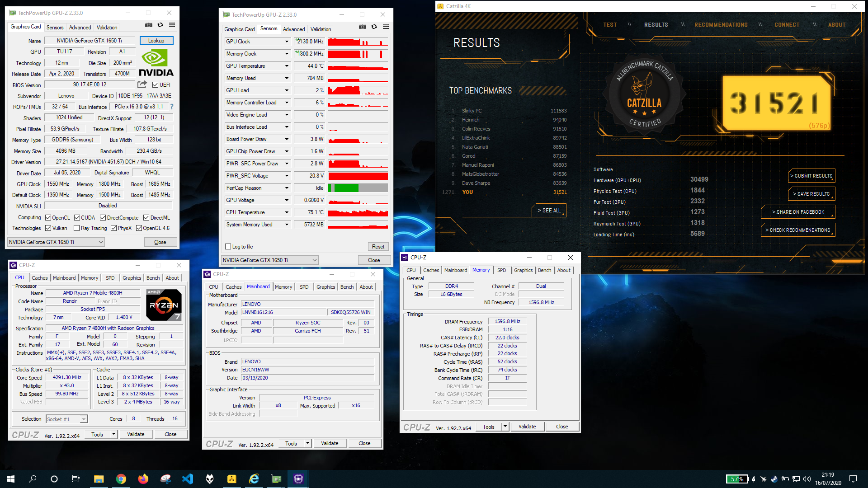The image size is (868, 488).
Task: Open the PerfCap Reason sensor dropdown
Action: tap(287, 188)
